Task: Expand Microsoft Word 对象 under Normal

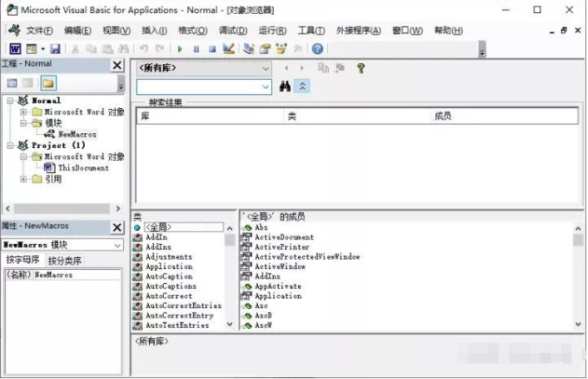Action: click(x=23, y=112)
